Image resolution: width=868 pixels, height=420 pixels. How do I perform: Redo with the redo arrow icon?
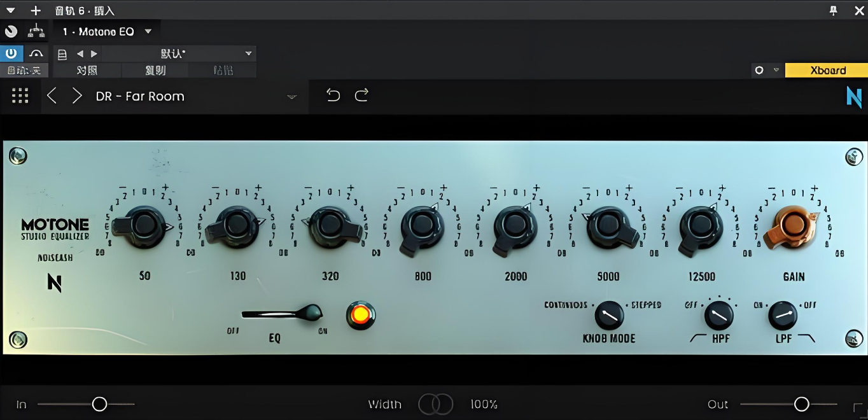[361, 95]
